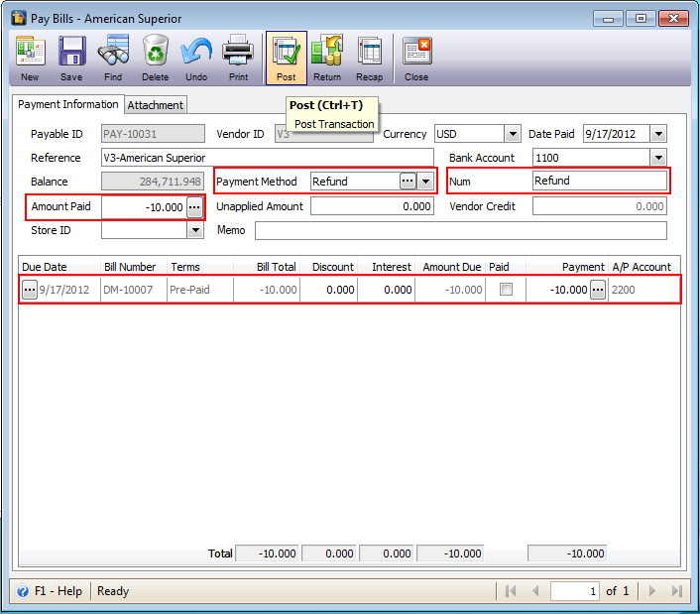Click the Balance field 284,711.948
Image resolution: width=700 pixels, height=614 pixels.
(x=153, y=182)
